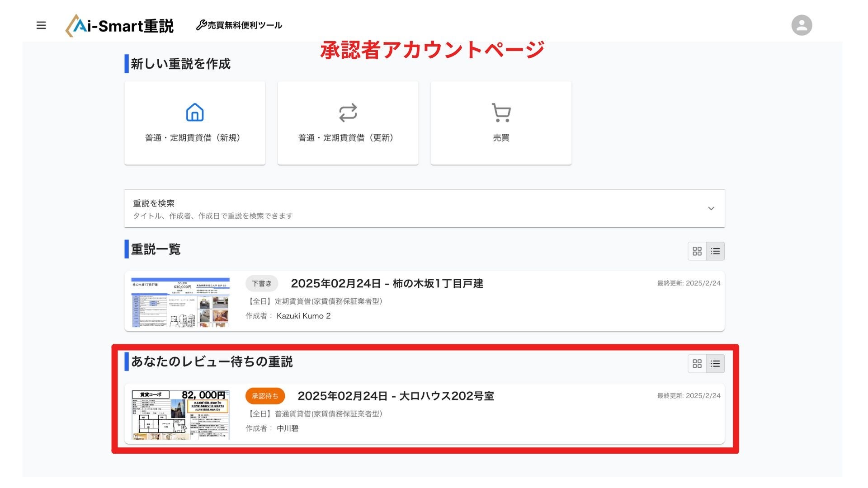868x488 pixels.
Task: Switch 重説一覧 to grid view
Action: (x=697, y=251)
